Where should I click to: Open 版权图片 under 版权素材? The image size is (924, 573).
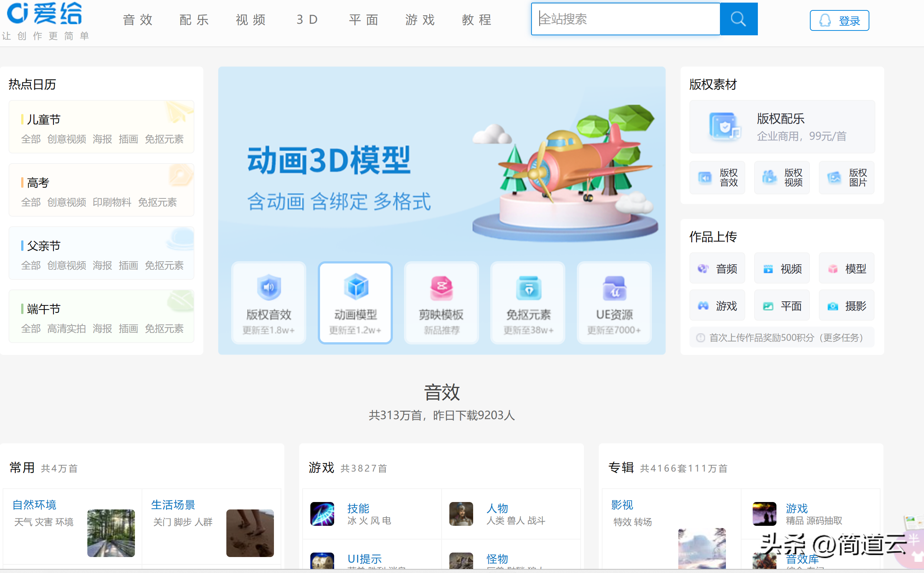(x=847, y=178)
